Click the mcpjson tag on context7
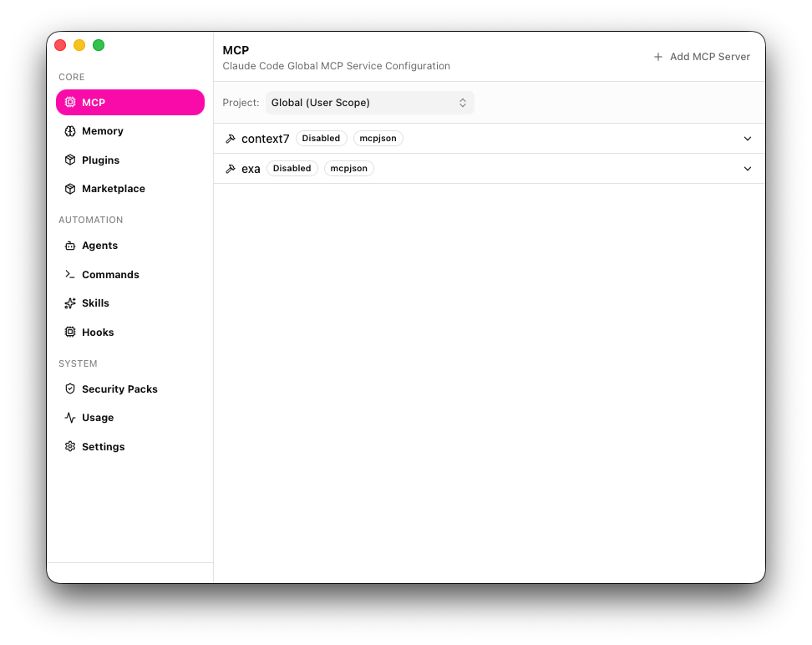812x645 pixels. click(378, 139)
